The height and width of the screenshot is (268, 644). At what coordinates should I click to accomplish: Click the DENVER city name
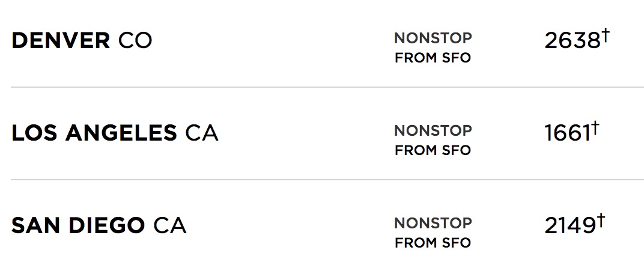61,41
